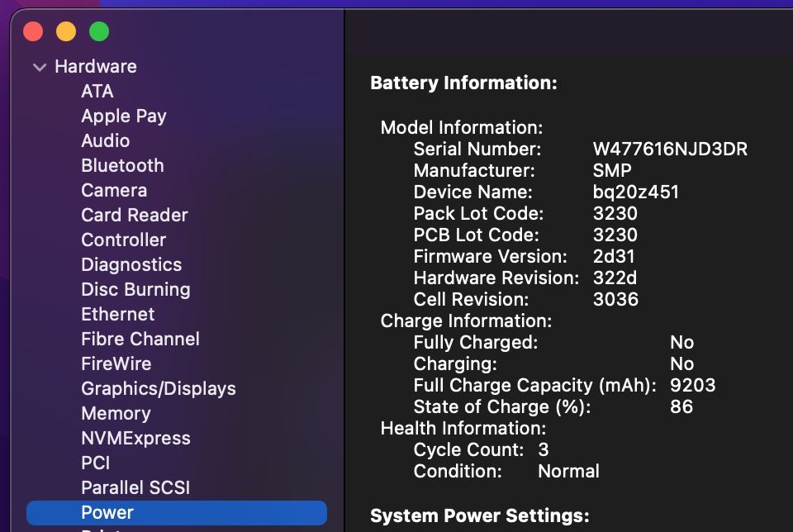Show NVMExpress device information
Screen dimensions: 793x532
[135, 439]
